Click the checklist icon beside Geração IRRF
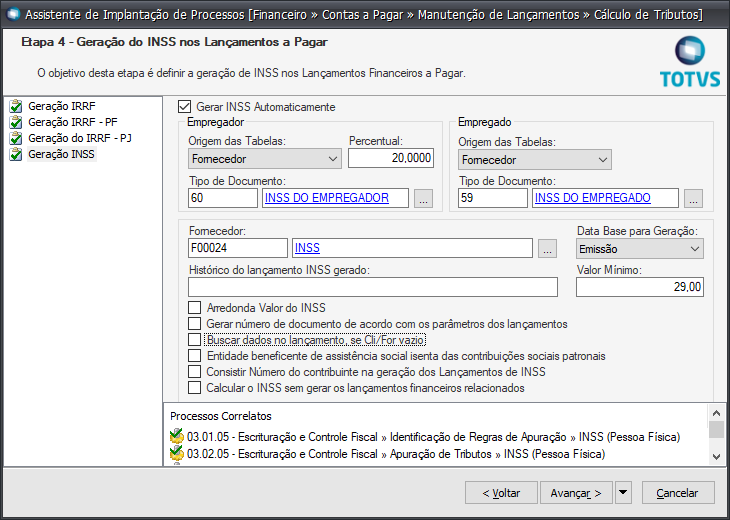The image size is (730, 520). pyautogui.click(x=16, y=107)
